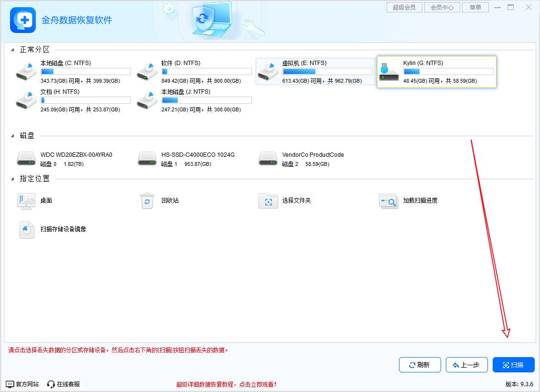Click the 扫描 scan button

(513, 365)
